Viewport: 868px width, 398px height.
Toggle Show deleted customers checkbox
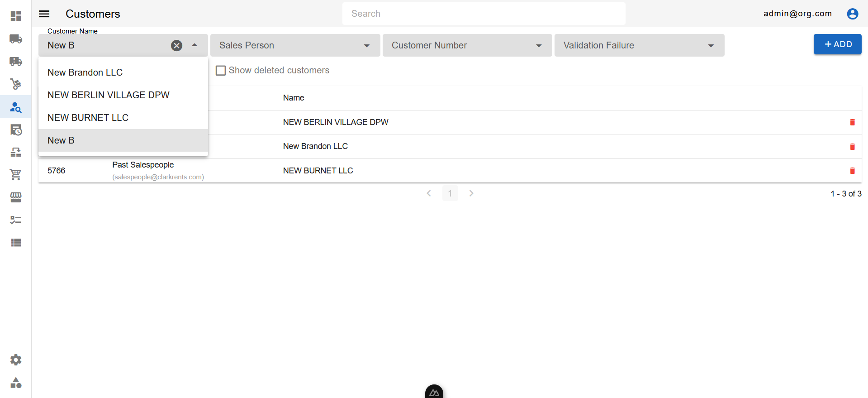click(221, 70)
